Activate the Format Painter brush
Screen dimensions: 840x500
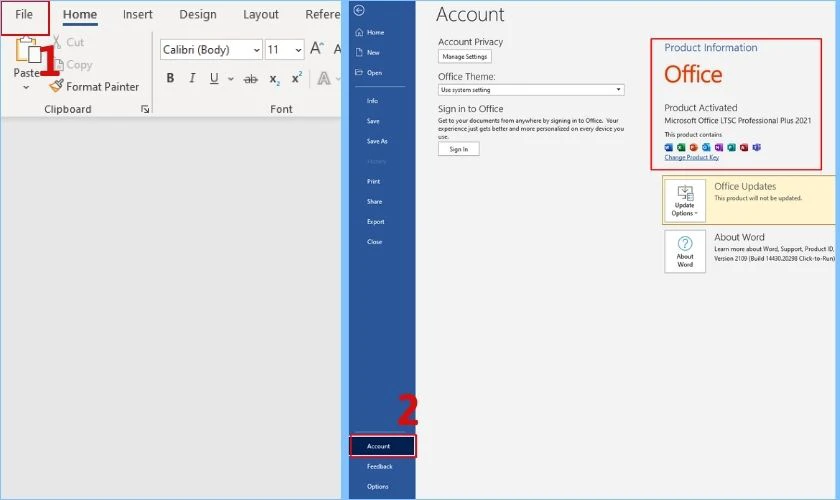(94, 86)
